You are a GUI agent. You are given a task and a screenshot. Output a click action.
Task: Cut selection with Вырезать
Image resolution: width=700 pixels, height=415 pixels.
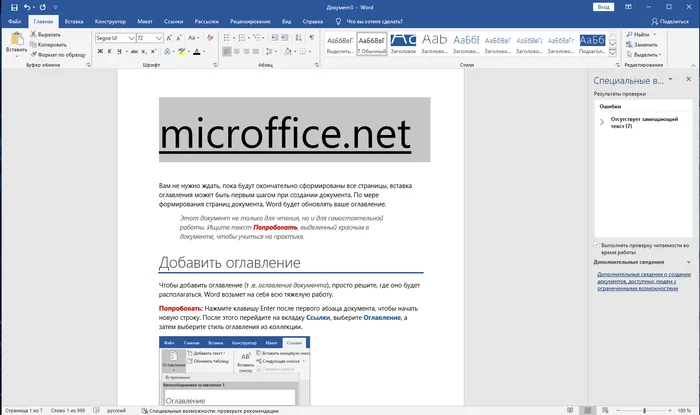(46, 34)
